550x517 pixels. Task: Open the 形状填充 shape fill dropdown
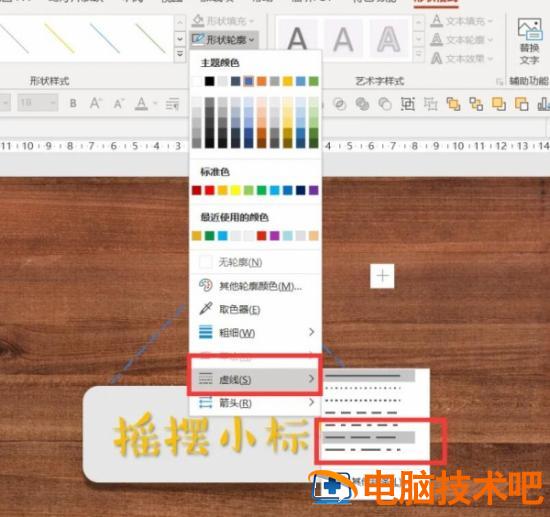[x=223, y=21]
